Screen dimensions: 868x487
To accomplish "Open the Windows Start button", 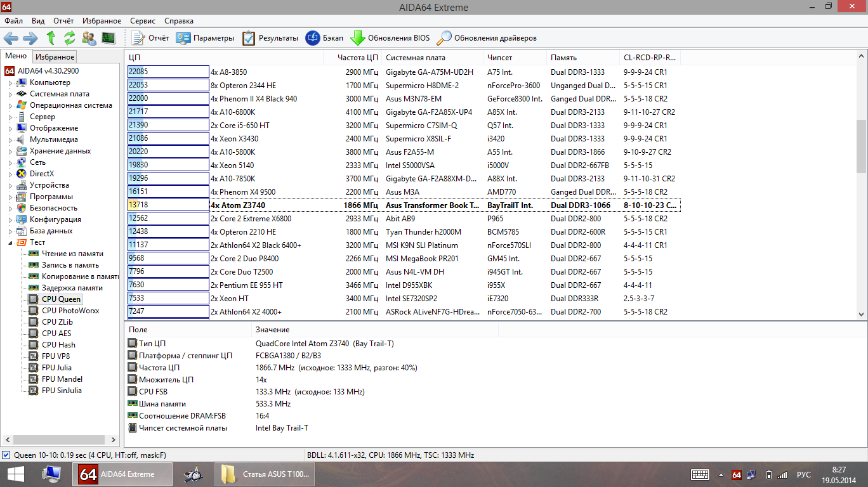I will click(x=15, y=474).
